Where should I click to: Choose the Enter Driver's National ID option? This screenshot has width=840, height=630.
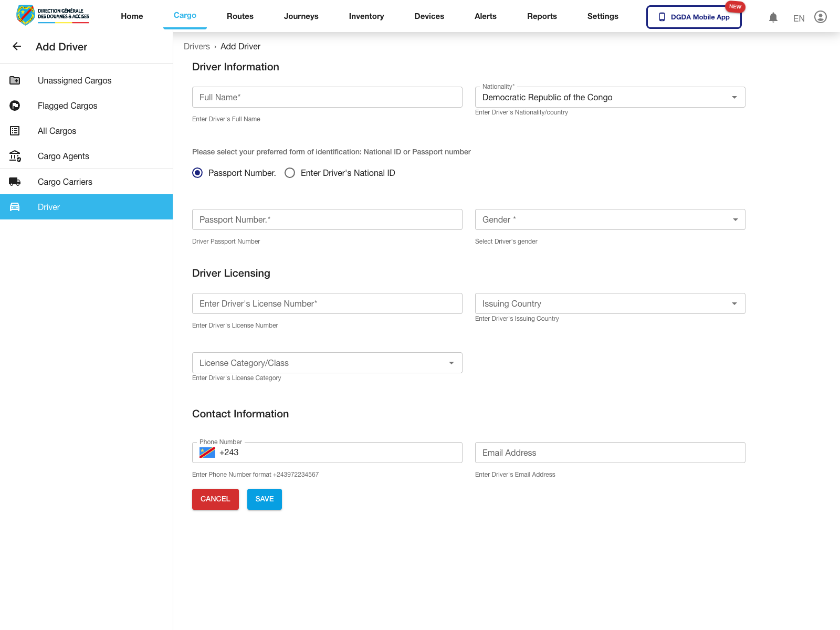click(x=290, y=173)
